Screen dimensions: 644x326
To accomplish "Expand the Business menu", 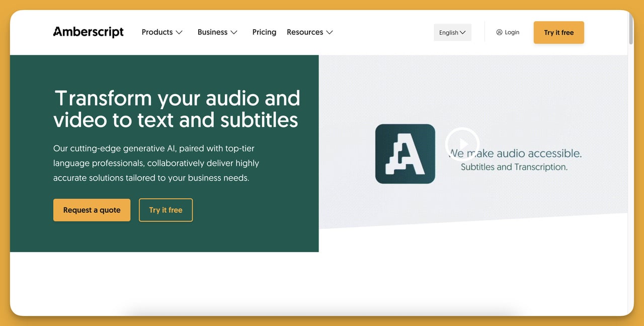I will [217, 32].
